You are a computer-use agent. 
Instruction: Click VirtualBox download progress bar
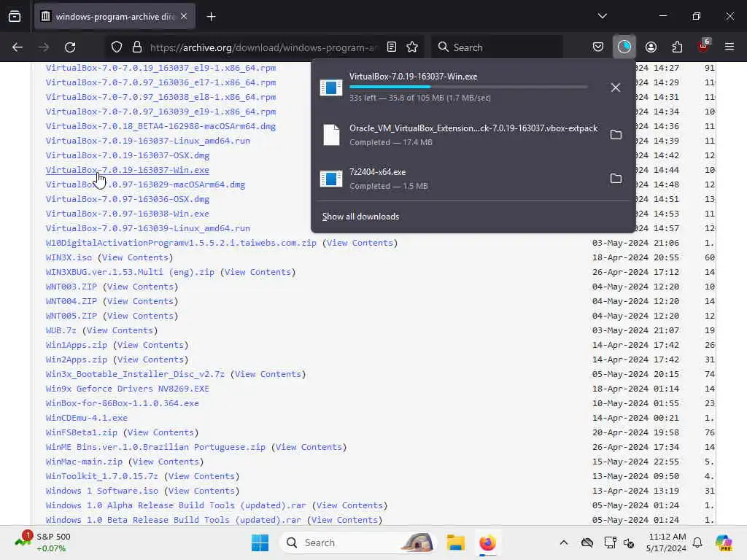point(468,87)
